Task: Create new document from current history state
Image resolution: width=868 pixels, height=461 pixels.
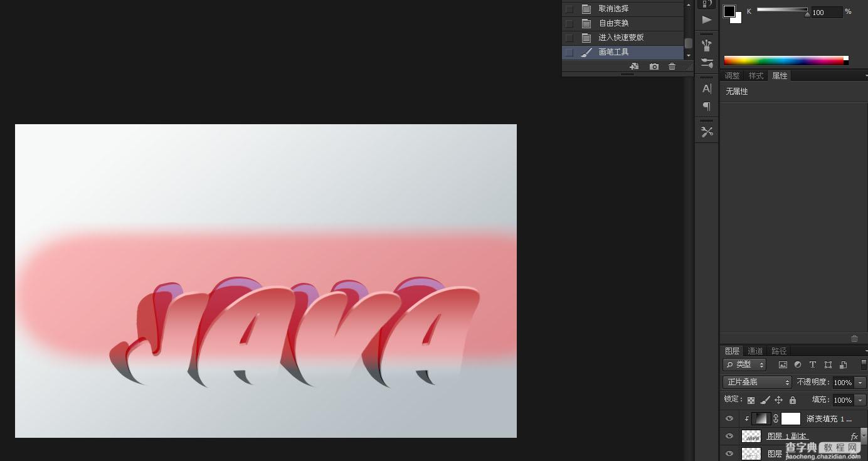Action: 634,66
